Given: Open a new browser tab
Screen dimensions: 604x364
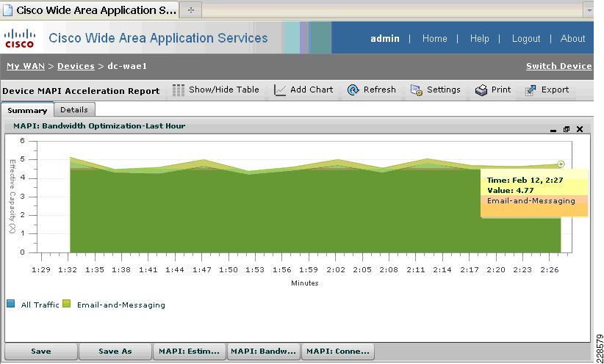Looking at the screenshot, I should pos(190,10).
